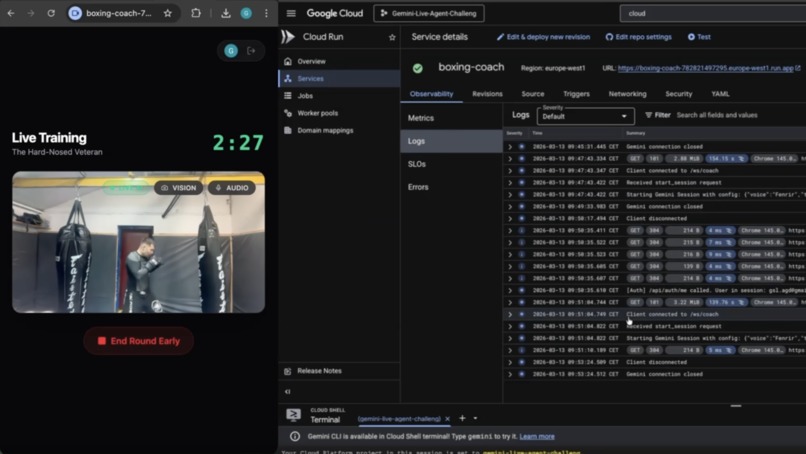The height and width of the screenshot is (454, 806).
Task: Click the info icon in Gemini CLI banner
Action: (x=295, y=437)
